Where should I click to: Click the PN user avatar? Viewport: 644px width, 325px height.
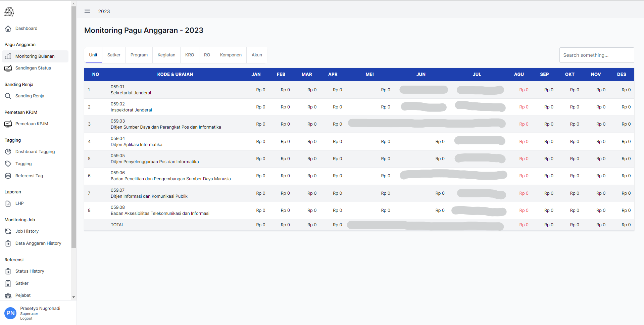(x=10, y=313)
